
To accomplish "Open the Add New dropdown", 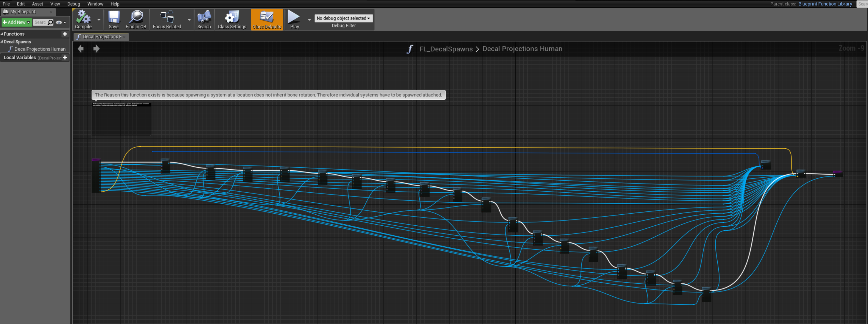I will (16, 22).
